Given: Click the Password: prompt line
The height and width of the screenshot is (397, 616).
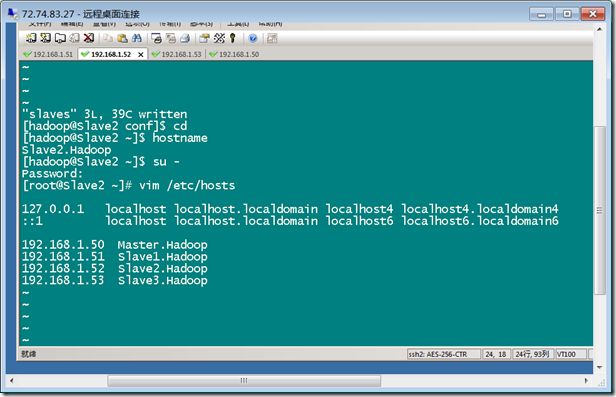Looking at the screenshot, I should click(52, 174).
